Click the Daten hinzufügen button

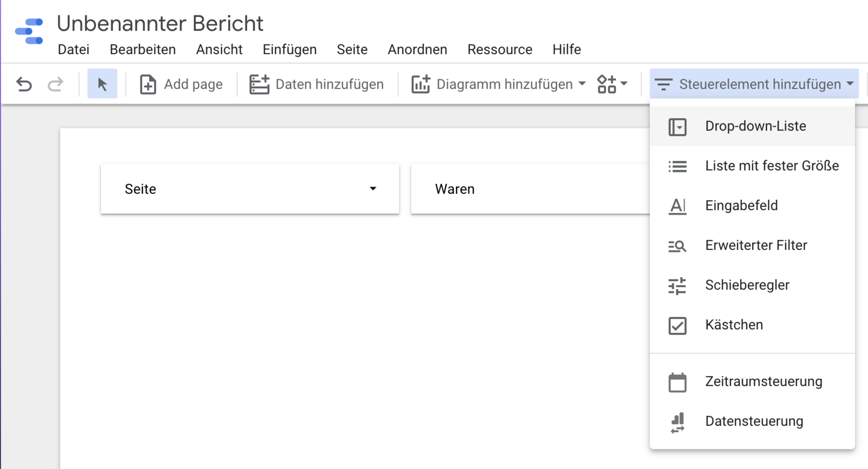coord(317,84)
